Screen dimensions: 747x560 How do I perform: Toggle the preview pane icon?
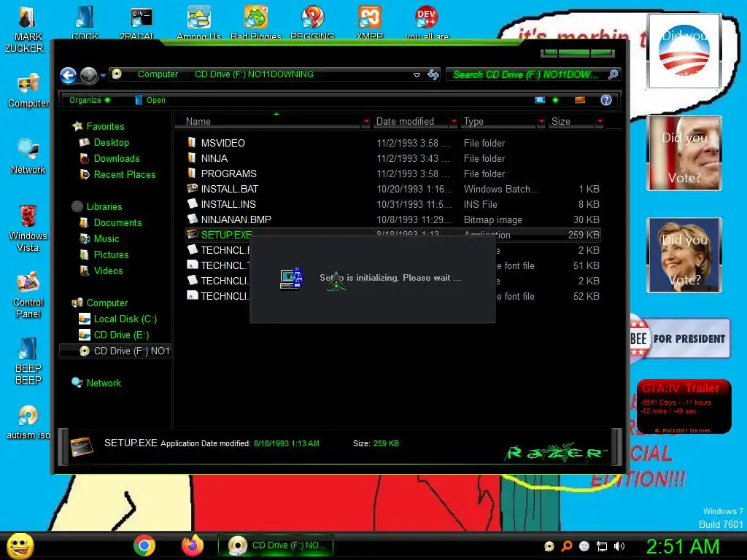tap(580, 100)
